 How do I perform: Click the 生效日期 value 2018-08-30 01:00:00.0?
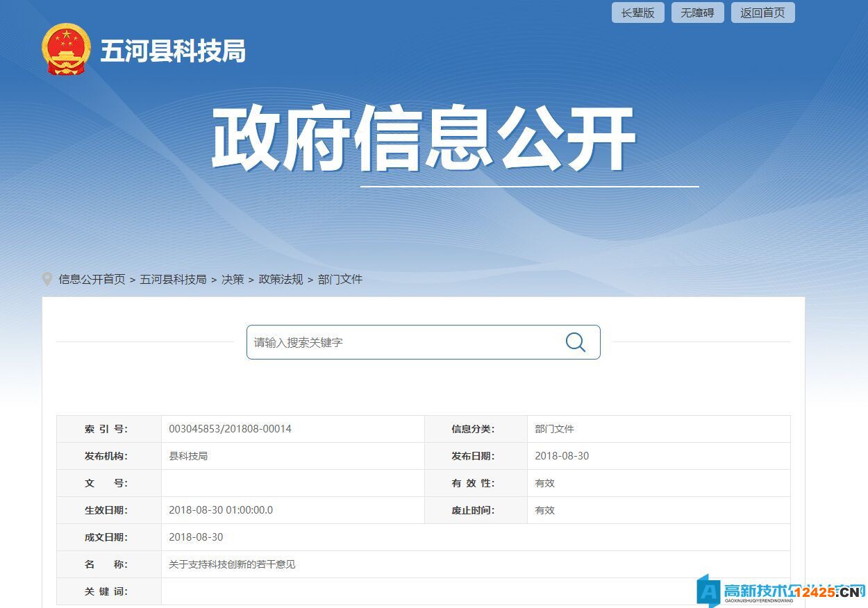[221, 510]
